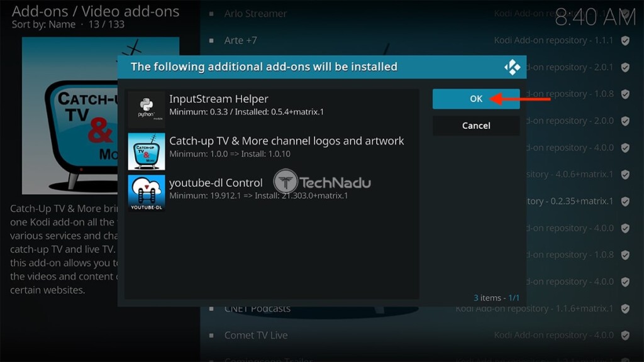Click the Catch-Up TV & More description text
Viewport: 644px width, 362px height.
point(64,249)
